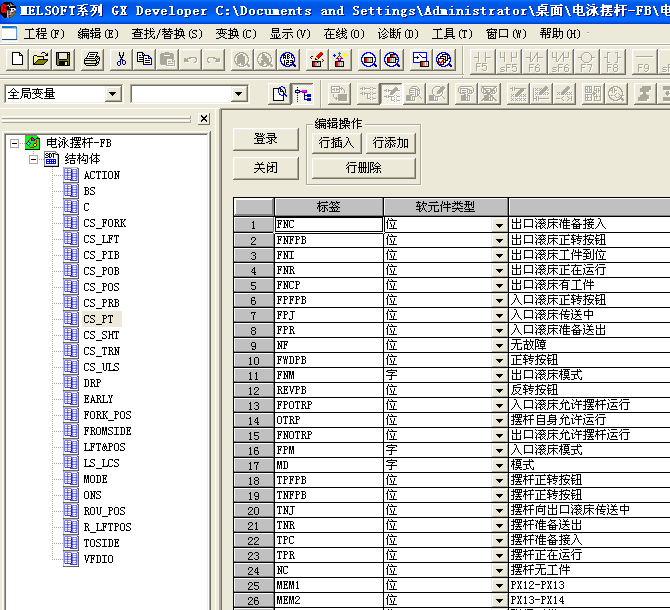Click the FNC label input cell
The width and height of the screenshot is (670, 610).
328,225
